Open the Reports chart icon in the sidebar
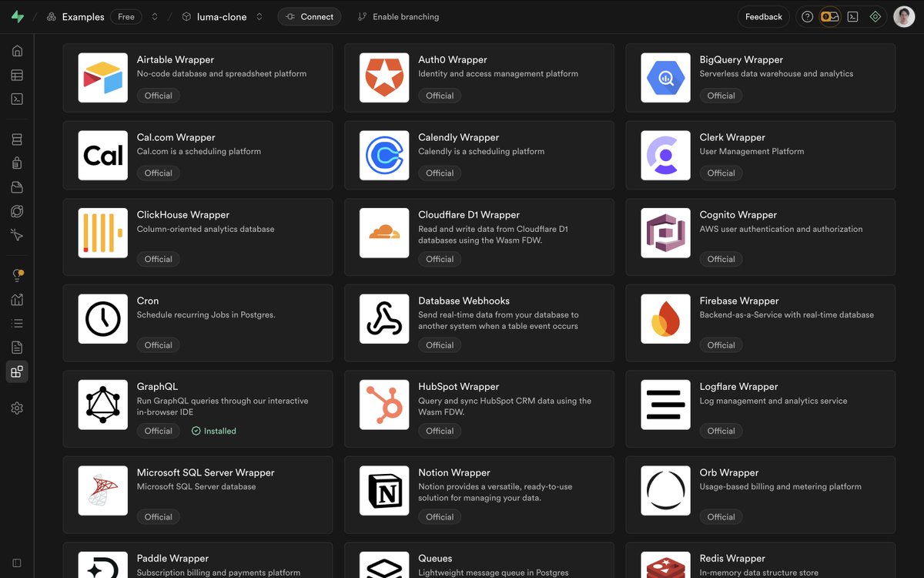 coord(17,299)
